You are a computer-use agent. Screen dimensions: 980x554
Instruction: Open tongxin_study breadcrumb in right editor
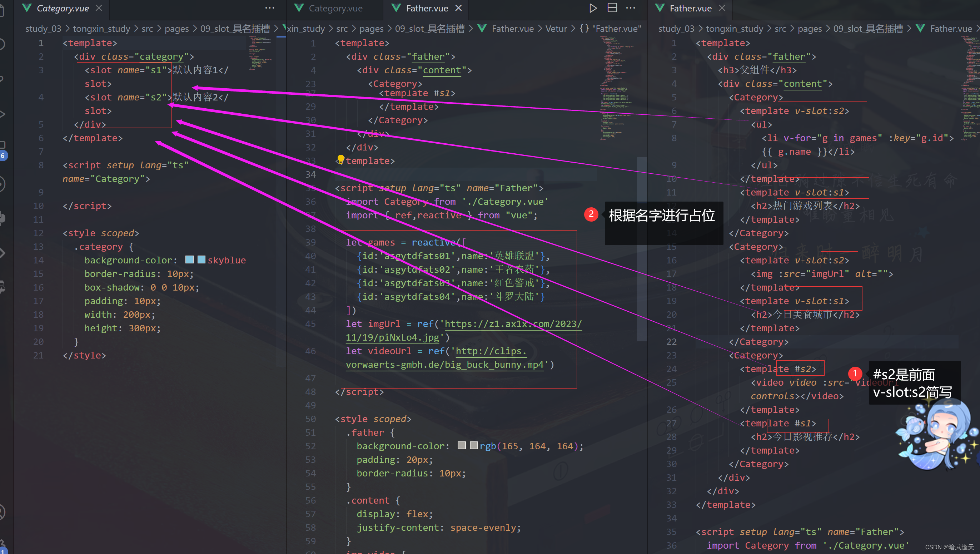pyautogui.click(x=735, y=29)
